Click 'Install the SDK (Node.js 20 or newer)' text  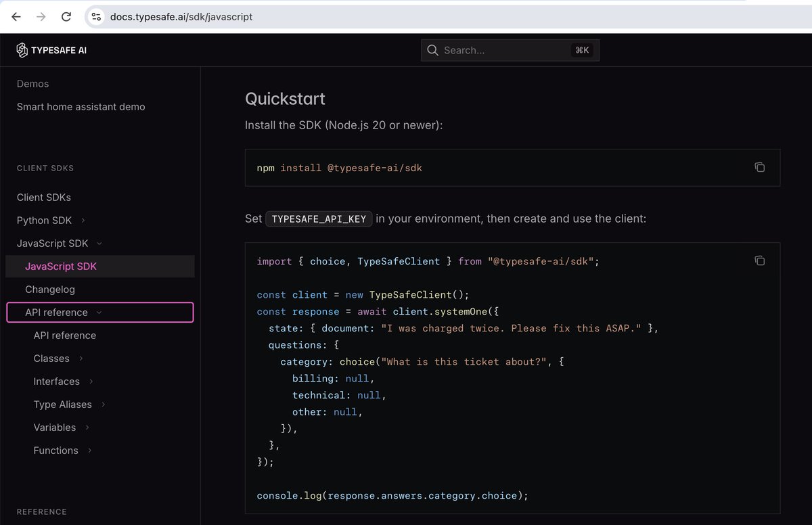344,126
